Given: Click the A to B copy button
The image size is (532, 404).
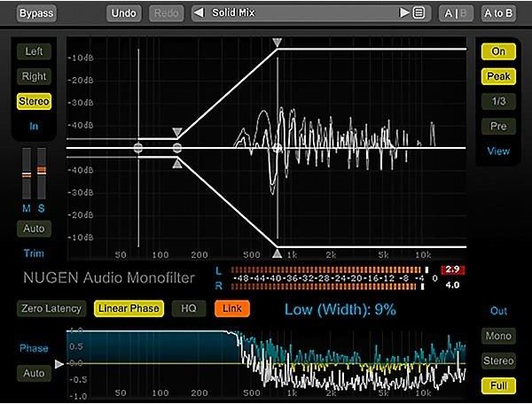Looking at the screenshot, I should click(x=498, y=13).
